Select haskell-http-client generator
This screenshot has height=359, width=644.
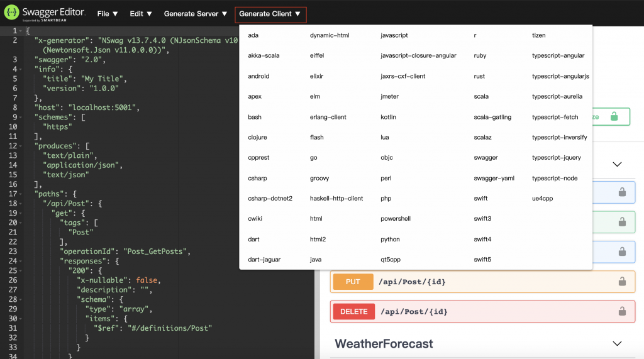(x=336, y=199)
